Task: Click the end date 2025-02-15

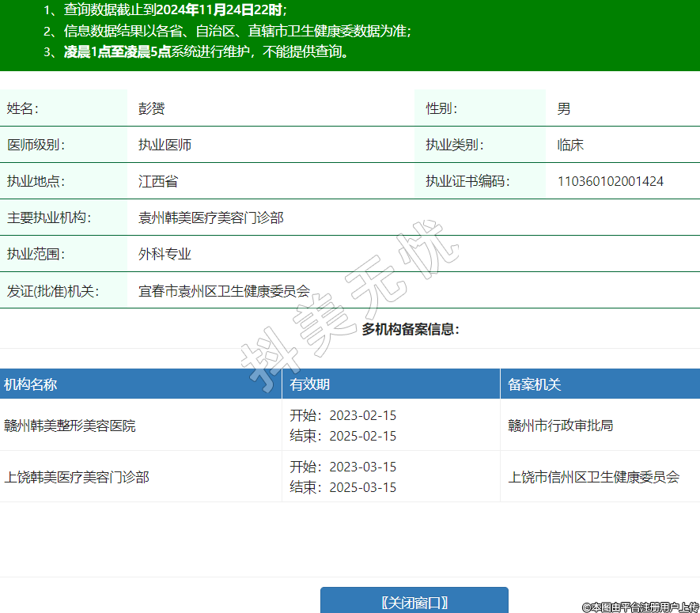Action: [362, 437]
